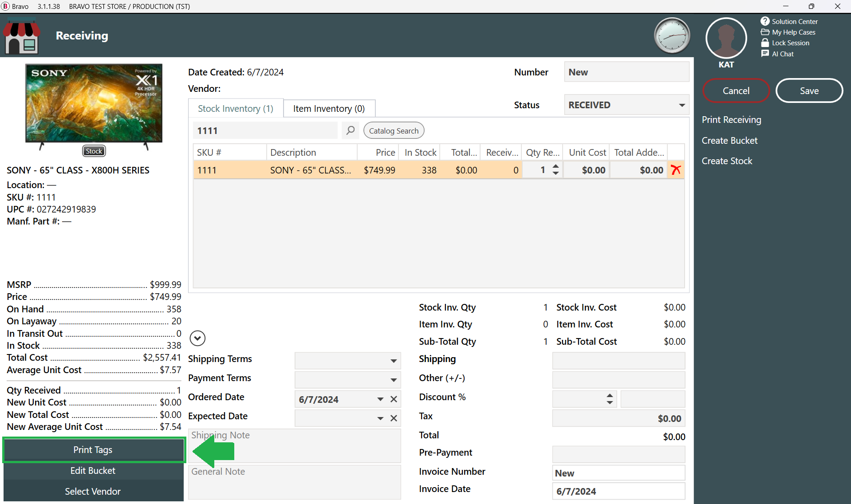Click Print Tags button
The width and height of the screenshot is (851, 504).
pos(93,449)
